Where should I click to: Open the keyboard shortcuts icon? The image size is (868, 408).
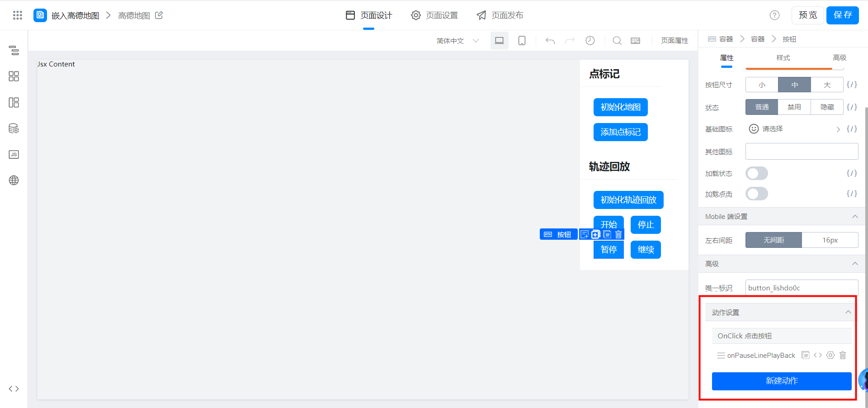pyautogui.click(x=635, y=41)
